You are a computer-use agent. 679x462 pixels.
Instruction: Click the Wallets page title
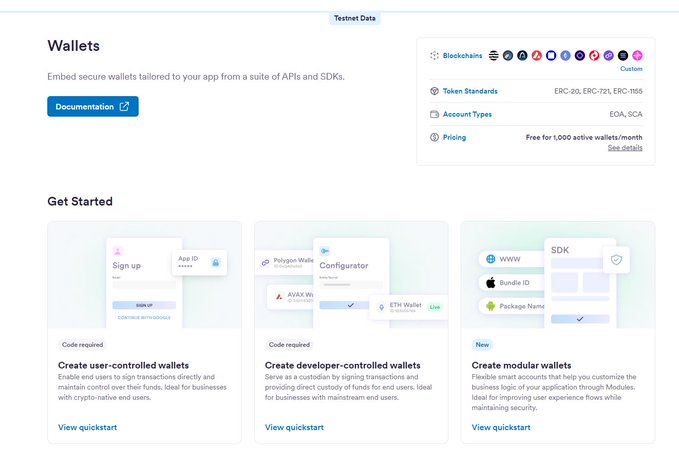click(x=74, y=45)
